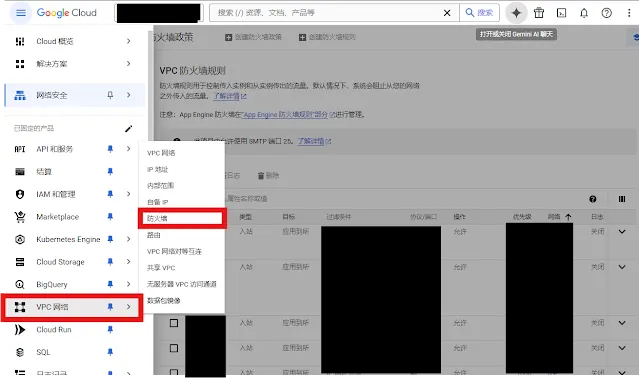Edit pinned products with the pencil icon
This screenshot has width=639, height=378.
pos(128,129)
